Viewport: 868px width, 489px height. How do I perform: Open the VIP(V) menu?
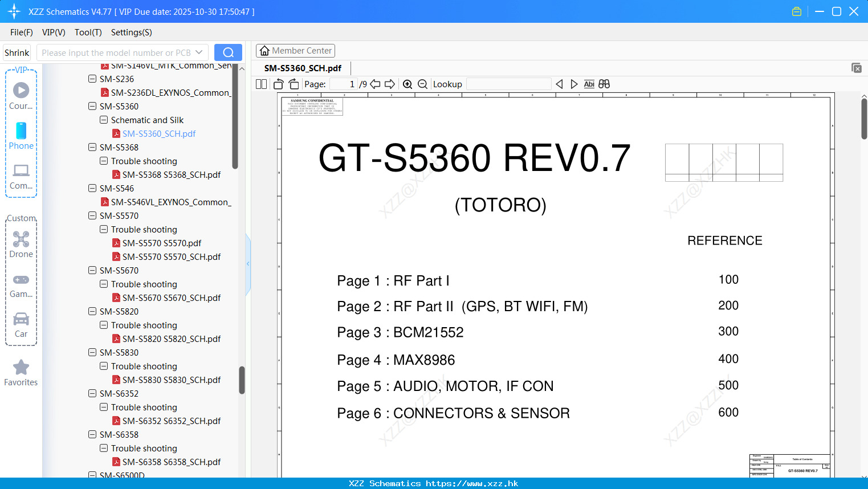coord(54,32)
